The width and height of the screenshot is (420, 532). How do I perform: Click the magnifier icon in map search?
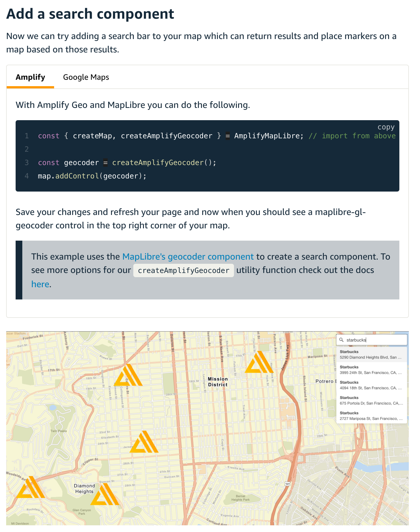click(x=341, y=340)
